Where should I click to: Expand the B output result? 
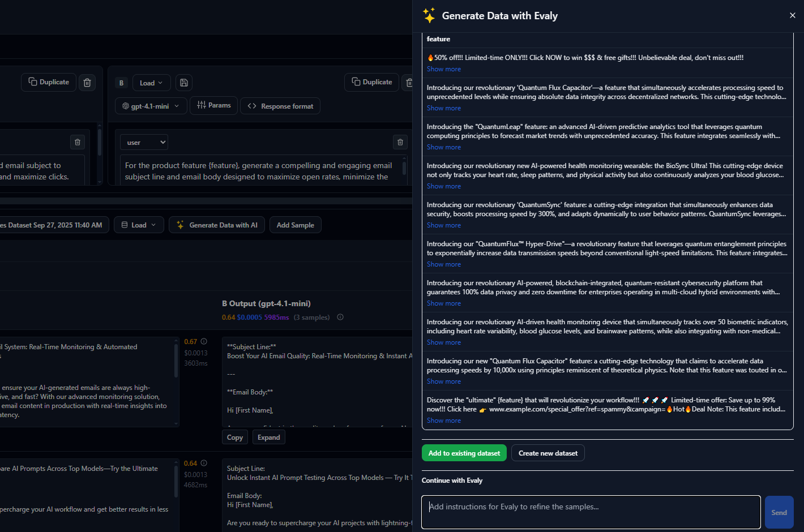pyautogui.click(x=268, y=437)
